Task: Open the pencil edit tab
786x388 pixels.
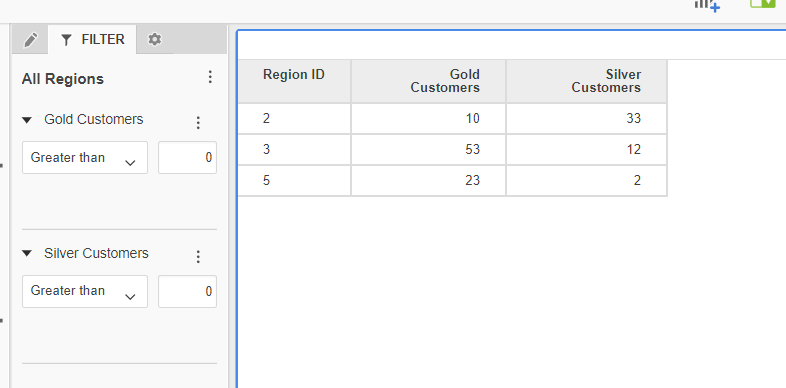Action: coord(31,40)
